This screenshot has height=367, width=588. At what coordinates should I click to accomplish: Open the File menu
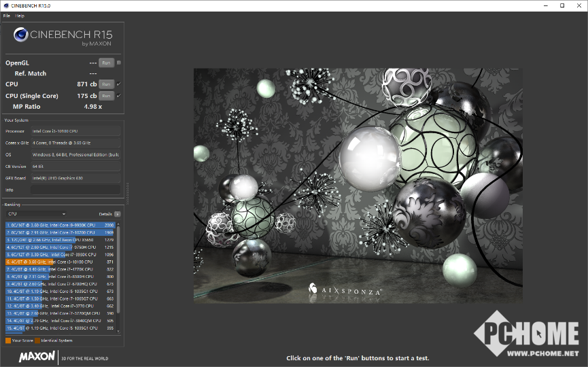click(x=6, y=16)
